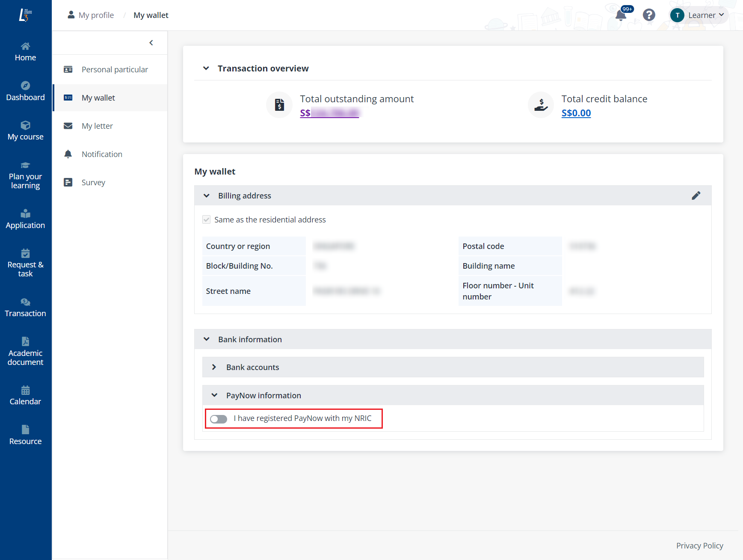Open the Resource section

point(25,436)
